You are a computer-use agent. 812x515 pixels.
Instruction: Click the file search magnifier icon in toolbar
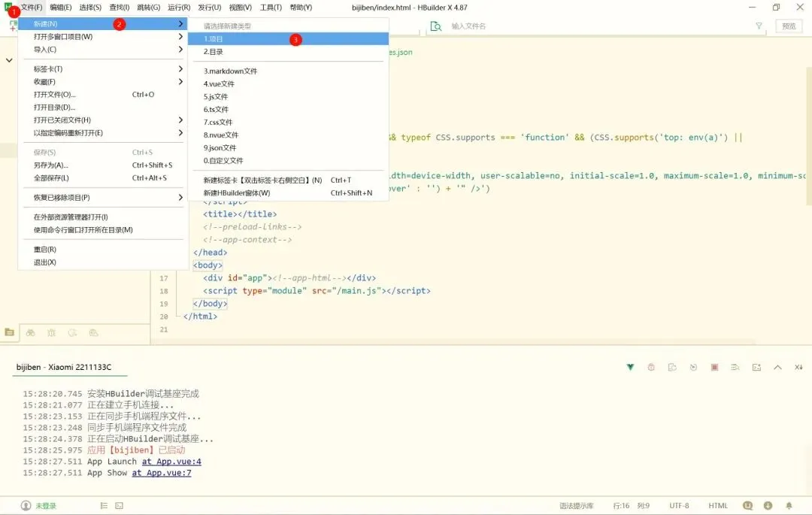point(436,26)
